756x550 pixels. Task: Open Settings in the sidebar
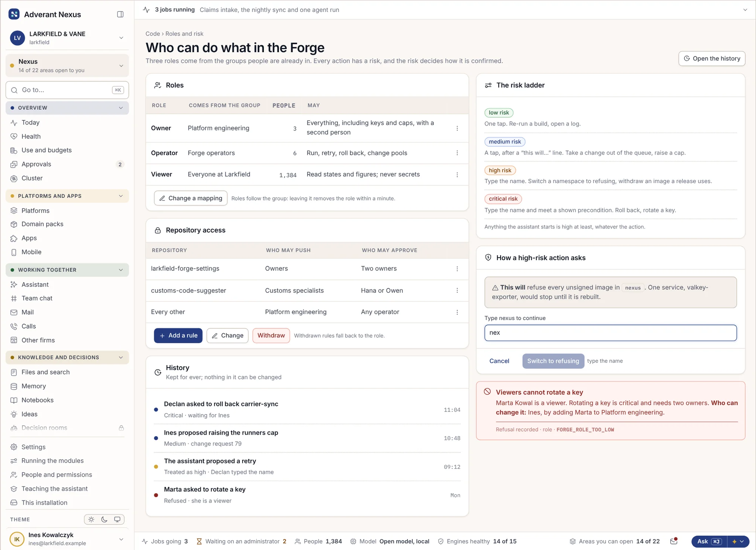click(67, 447)
